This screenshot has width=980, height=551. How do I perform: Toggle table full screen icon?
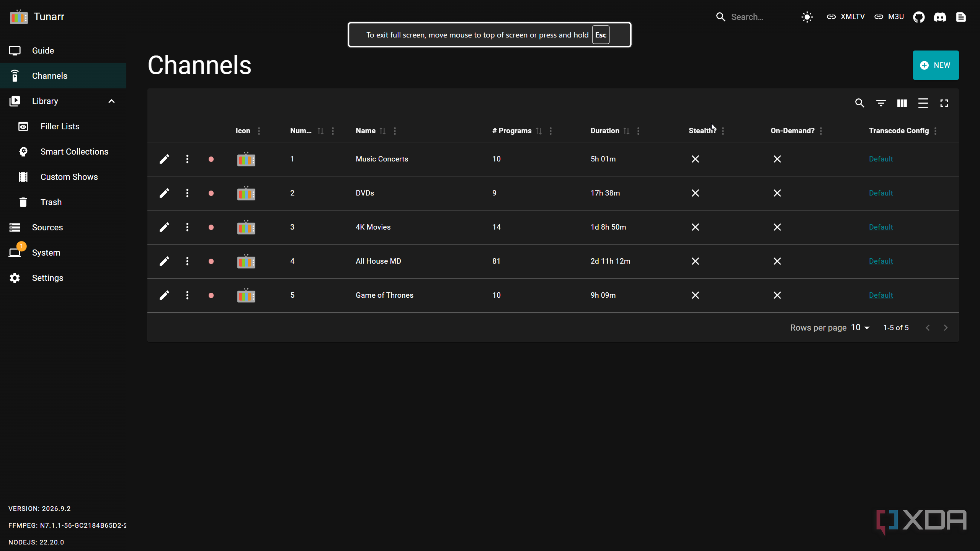[944, 103]
